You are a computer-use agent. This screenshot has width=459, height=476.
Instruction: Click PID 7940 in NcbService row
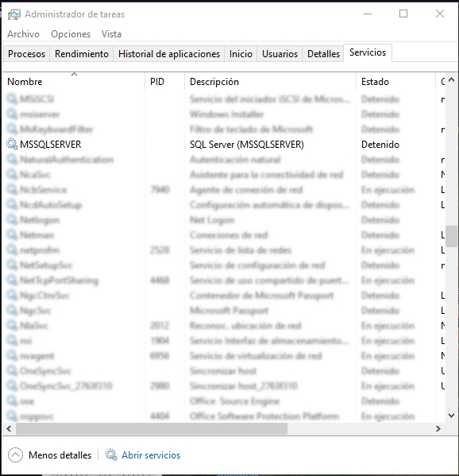[x=160, y=190]
